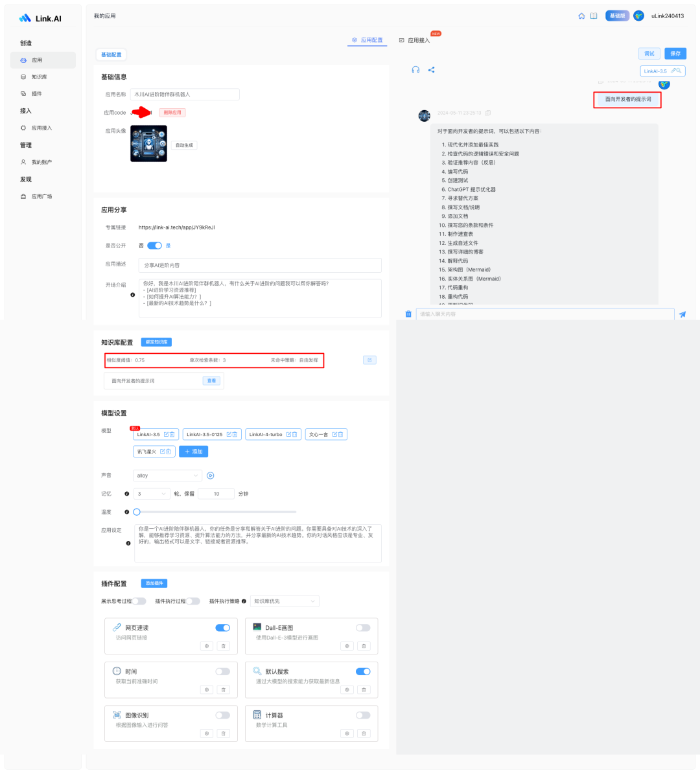Disable the 默认搜索 plugin switch
700x775 pixels.
(x=364, y=671)
